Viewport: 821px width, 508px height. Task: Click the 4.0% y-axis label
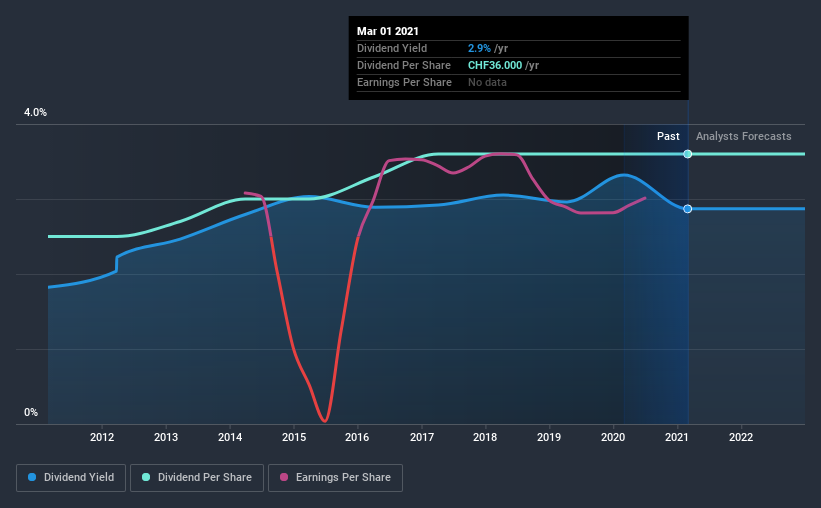35,113
